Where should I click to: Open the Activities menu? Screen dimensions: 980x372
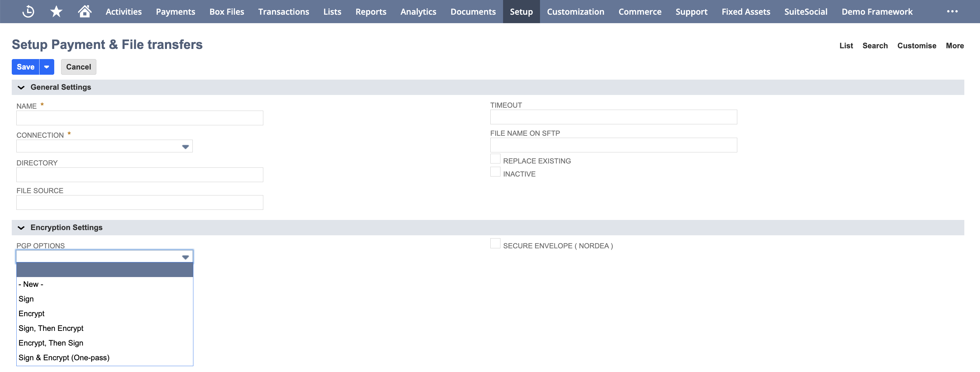pyautogui.click(x=123, y=11)
